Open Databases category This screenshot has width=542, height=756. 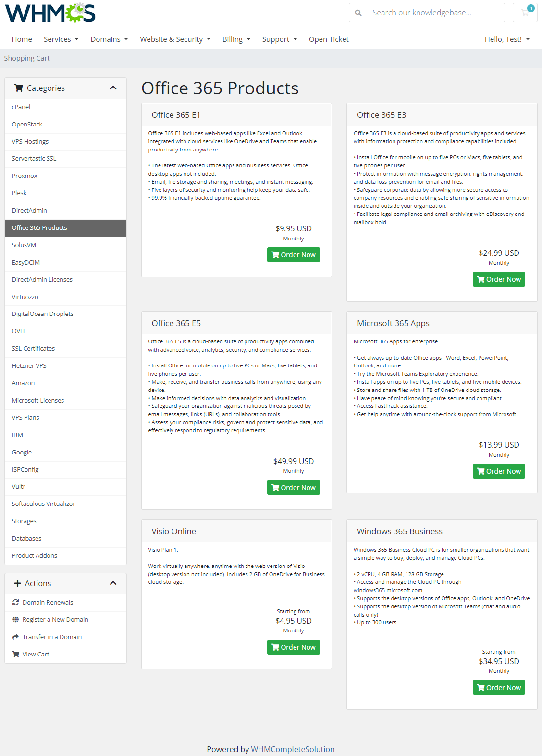pos(66,539)
